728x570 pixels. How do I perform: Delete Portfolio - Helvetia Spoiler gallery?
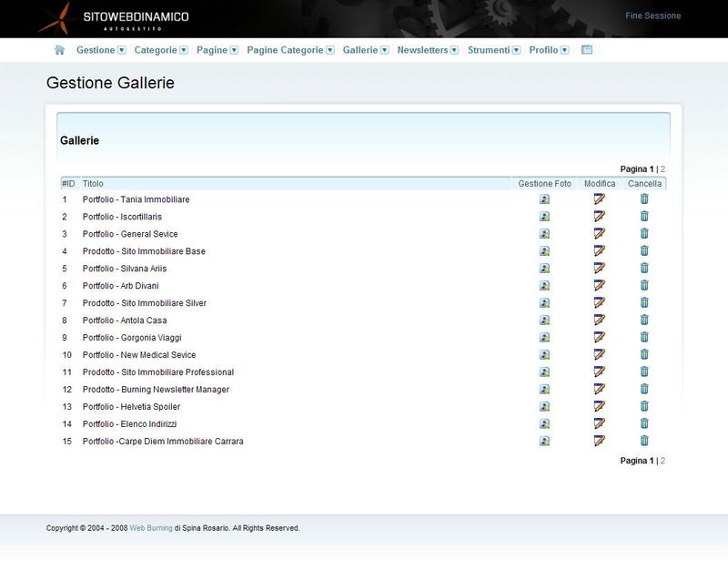pyautogui.click(x=644, y=406)
